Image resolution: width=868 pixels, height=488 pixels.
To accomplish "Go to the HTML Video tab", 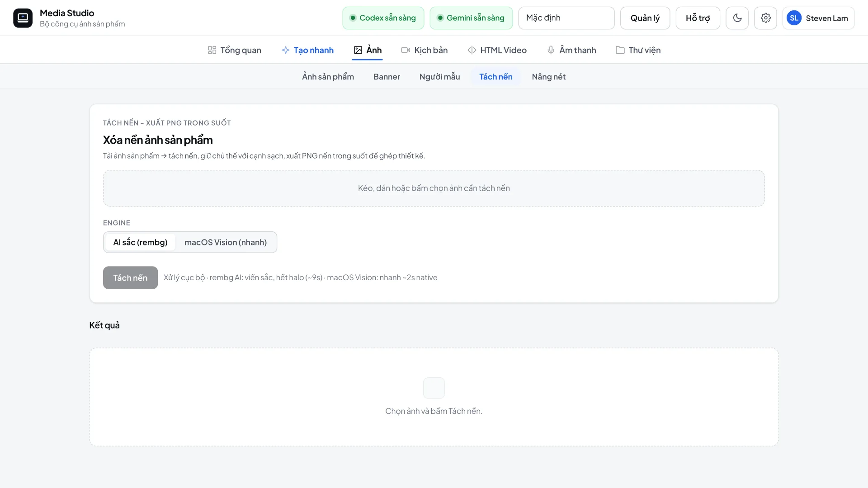I will pyautogui.click(x=497, y=50).
